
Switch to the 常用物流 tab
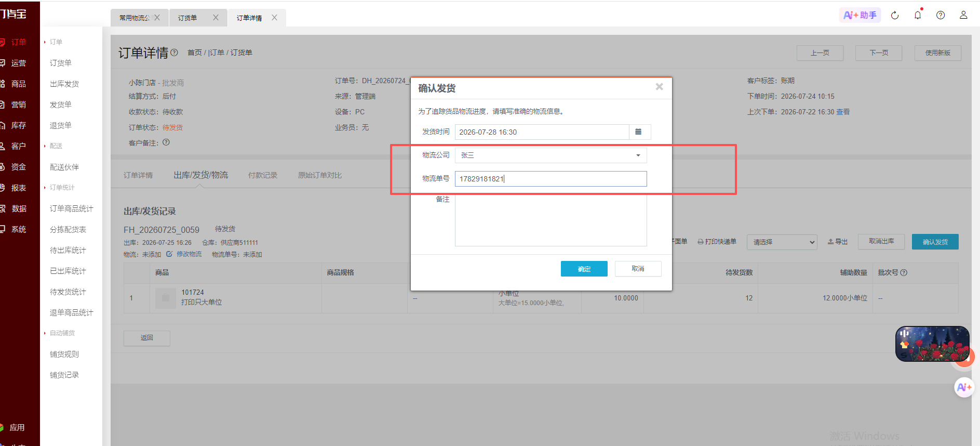click(x=134, y=18)
